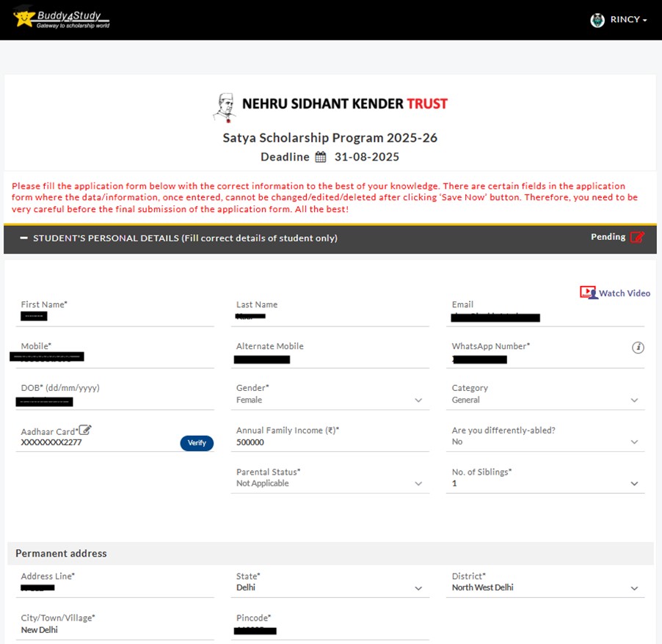Click the Pending edit icon
Image resolution: width=662 pixels, height=644 pixels.
[637, 237]
